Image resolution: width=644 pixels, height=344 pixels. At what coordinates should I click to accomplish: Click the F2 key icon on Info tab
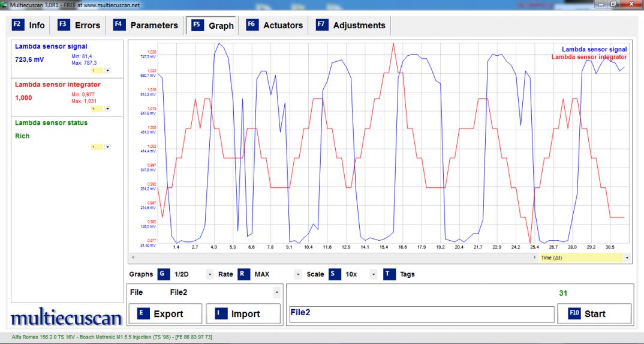(18, 25)
